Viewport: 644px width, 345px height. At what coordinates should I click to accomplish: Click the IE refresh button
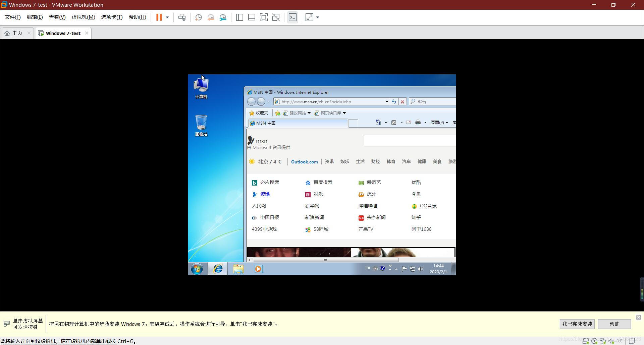[394, 101]
